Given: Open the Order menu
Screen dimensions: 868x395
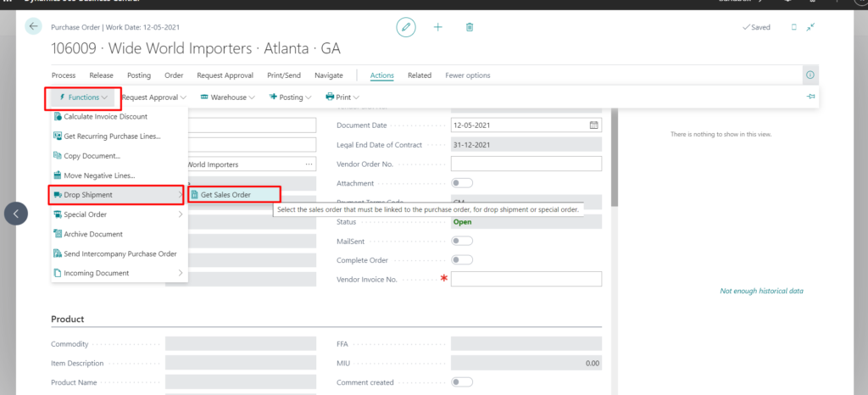Looking at the screenshot, I should point(174,75).
